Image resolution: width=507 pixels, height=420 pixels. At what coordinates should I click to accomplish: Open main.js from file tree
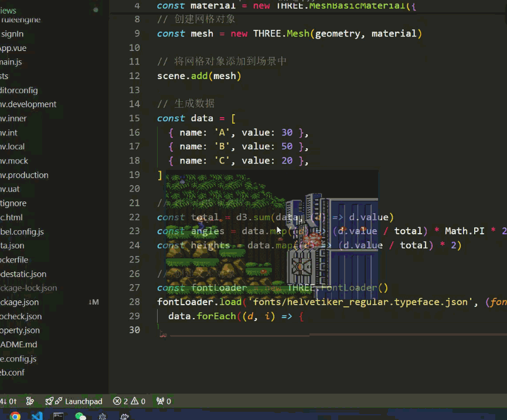tap(12, 62)
